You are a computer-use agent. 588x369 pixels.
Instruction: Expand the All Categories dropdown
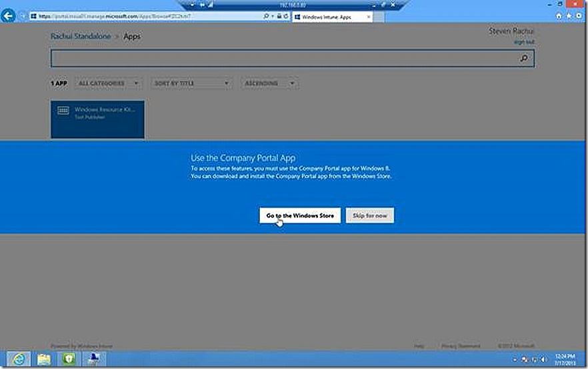(109, 83)
